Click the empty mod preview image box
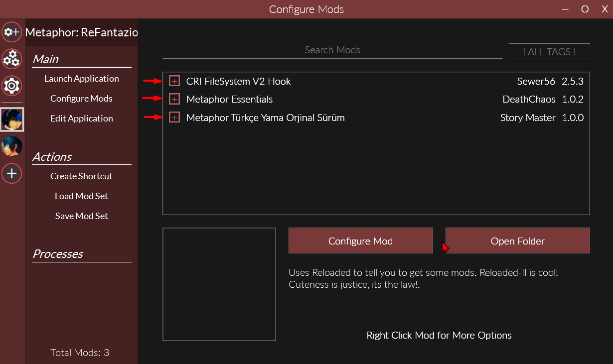Image resolution: width=613 pixels, height=364 pixels. click(x=219, y=284)
